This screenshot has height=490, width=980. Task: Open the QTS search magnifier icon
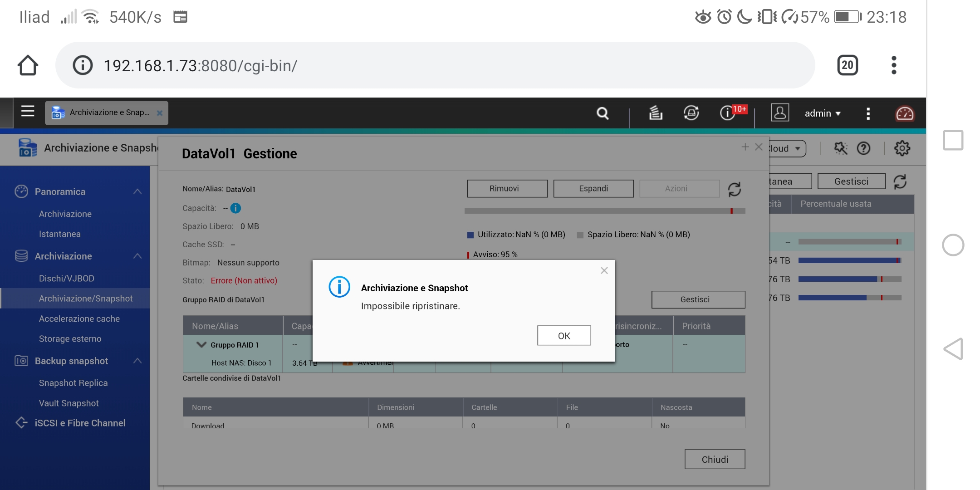[603, 113]
